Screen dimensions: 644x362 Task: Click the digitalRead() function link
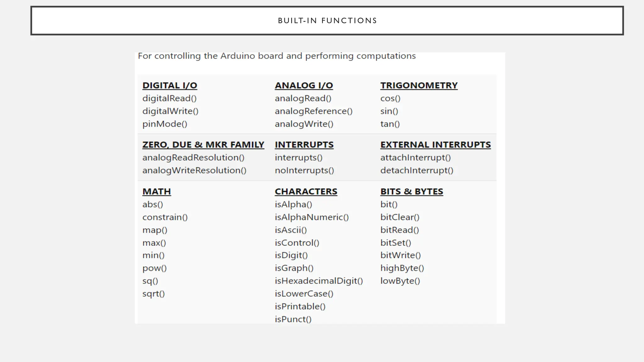(x=169, y=98)
